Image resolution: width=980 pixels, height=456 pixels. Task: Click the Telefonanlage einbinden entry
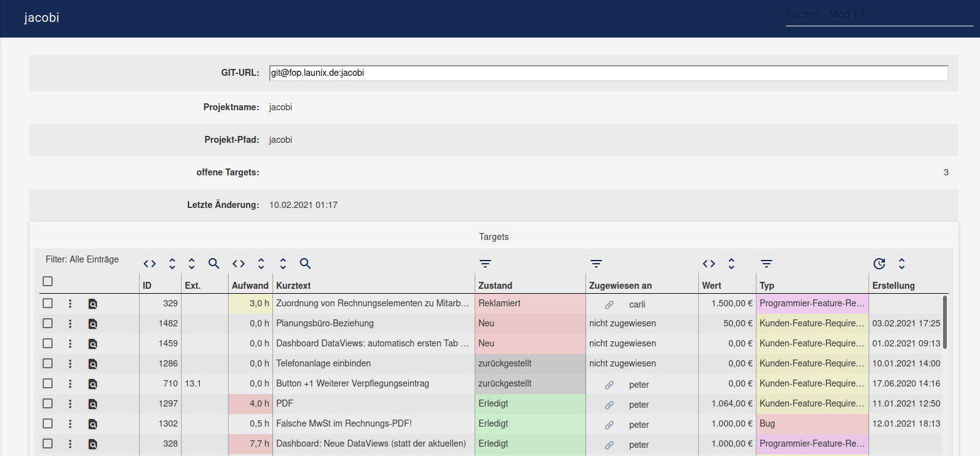(x=323, y=363)
